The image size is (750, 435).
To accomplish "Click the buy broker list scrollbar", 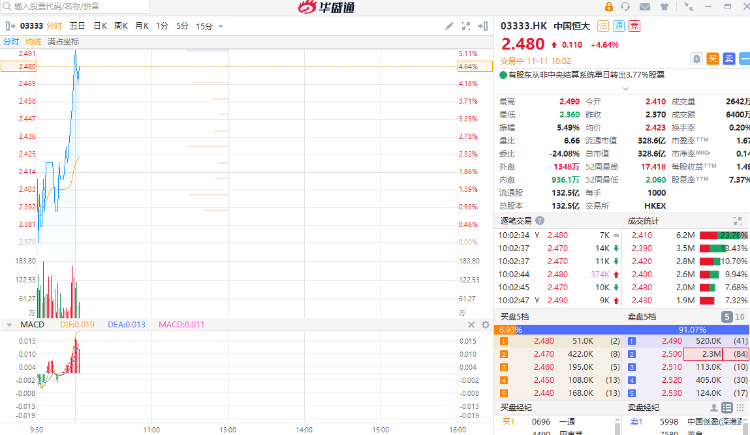I will pos(618,425).
